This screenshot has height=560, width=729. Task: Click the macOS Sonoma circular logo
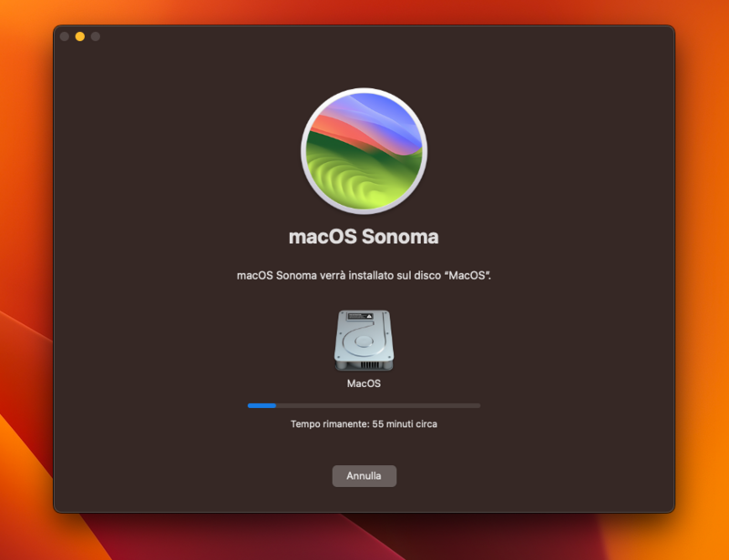[364, 148]
